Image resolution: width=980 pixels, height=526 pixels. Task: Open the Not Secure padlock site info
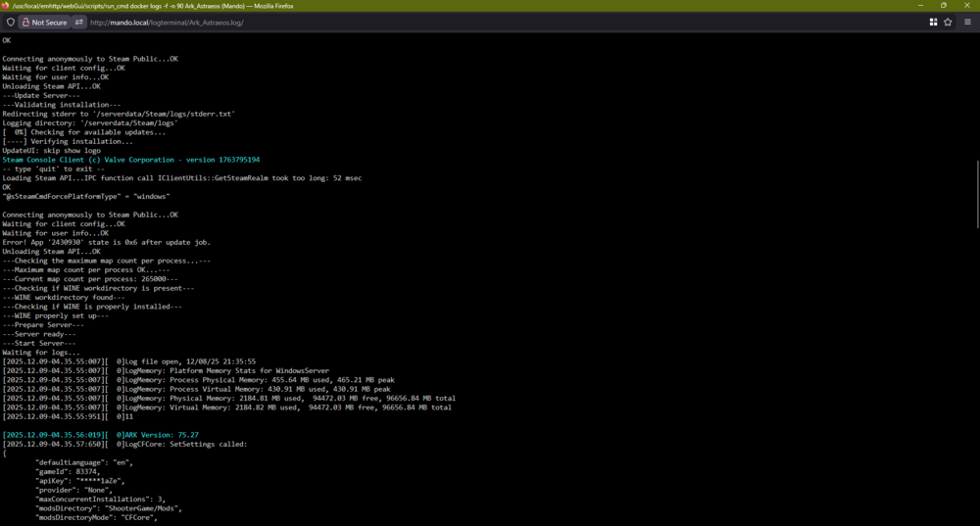click(x=44, y=22)
